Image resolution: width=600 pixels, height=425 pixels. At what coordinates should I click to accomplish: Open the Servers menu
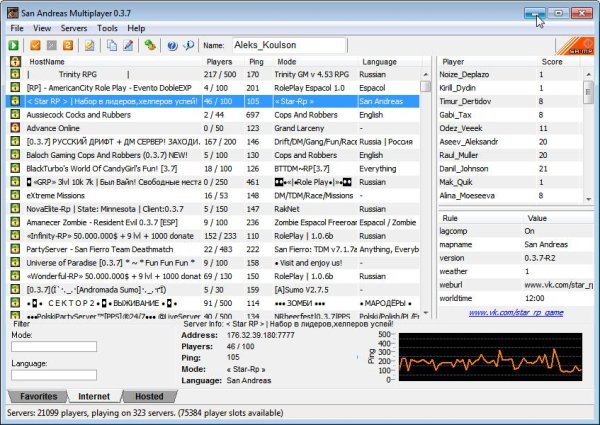(74, 28)
